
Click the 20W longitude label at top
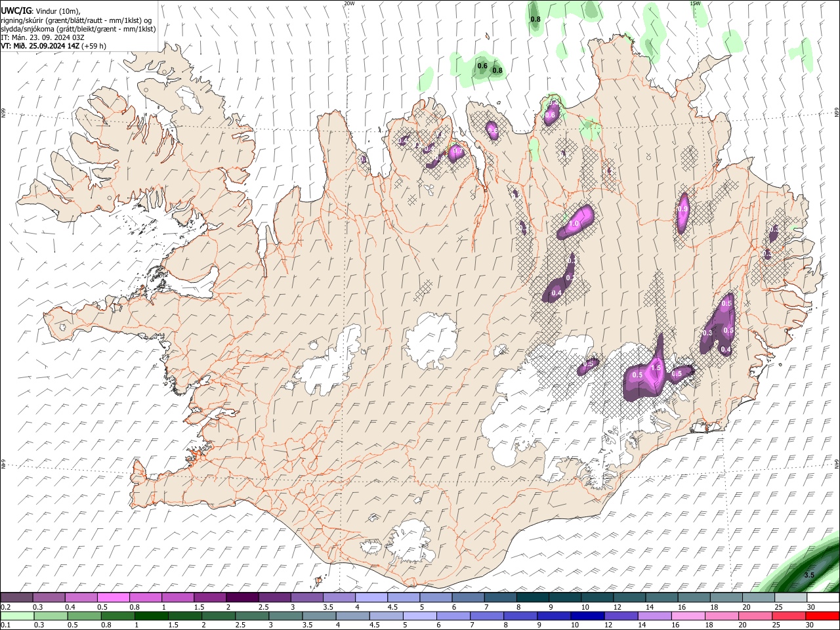(x=349, y=3)
